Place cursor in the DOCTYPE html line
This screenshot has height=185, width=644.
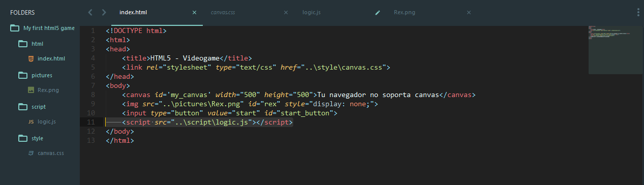coord(136,31)
